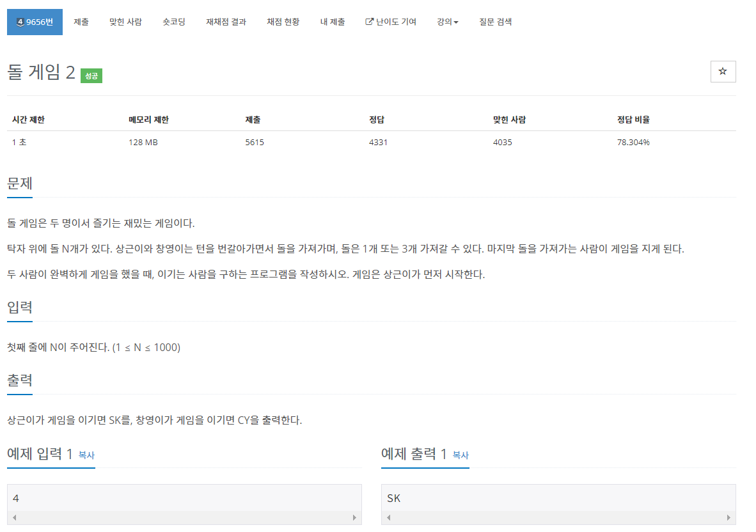Screen dimensions: 756x532
Task: Click sentence starting 두 사람이 완벽하게
Action: (x=246, y=274)
